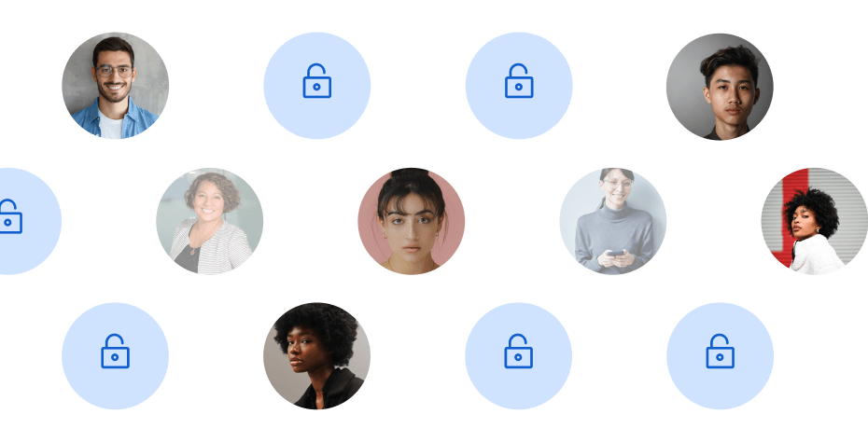Click the white fluffy jacket of the afro-haired woman
Screen dimensions: 868x442
click(817, 256)
